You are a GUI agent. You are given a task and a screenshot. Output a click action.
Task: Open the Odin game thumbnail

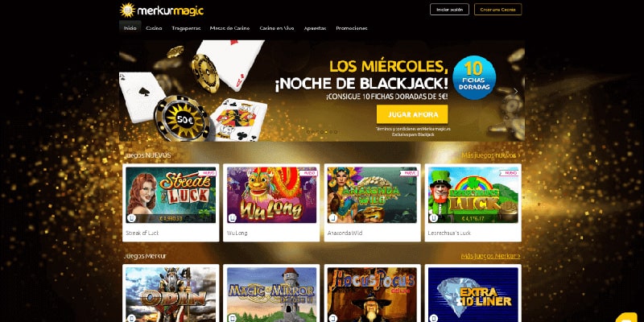point(171,295)
